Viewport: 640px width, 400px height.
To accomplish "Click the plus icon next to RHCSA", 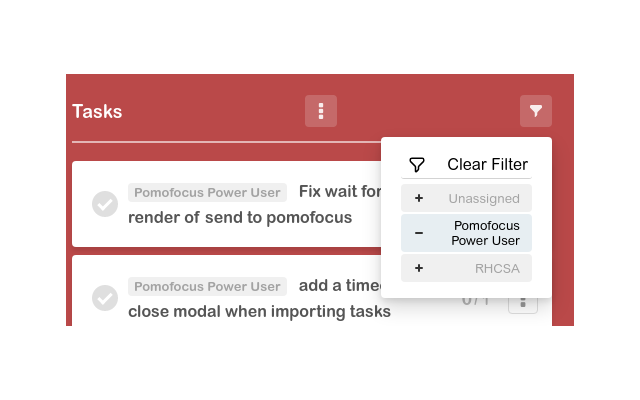I will (419, 268).
